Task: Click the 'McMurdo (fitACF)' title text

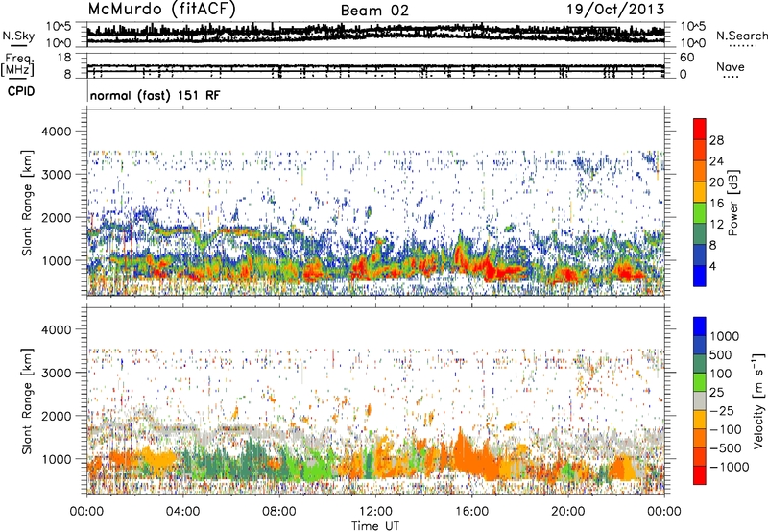Action: pos(162,10)
